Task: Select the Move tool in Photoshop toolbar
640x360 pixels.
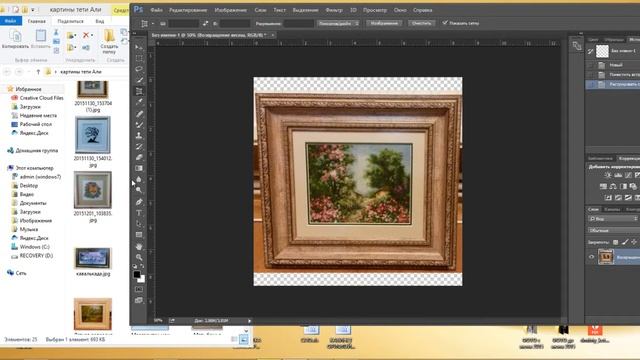Action: (x=139, y=47)
